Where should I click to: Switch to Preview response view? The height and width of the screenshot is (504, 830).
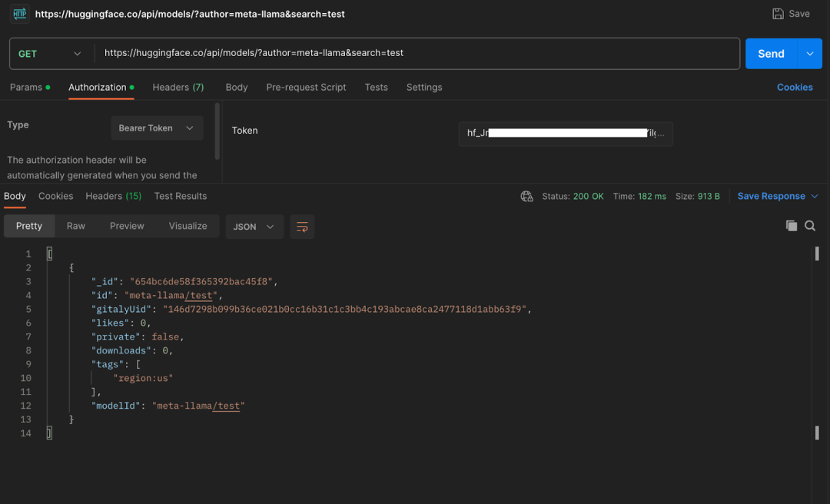(127, 226)
